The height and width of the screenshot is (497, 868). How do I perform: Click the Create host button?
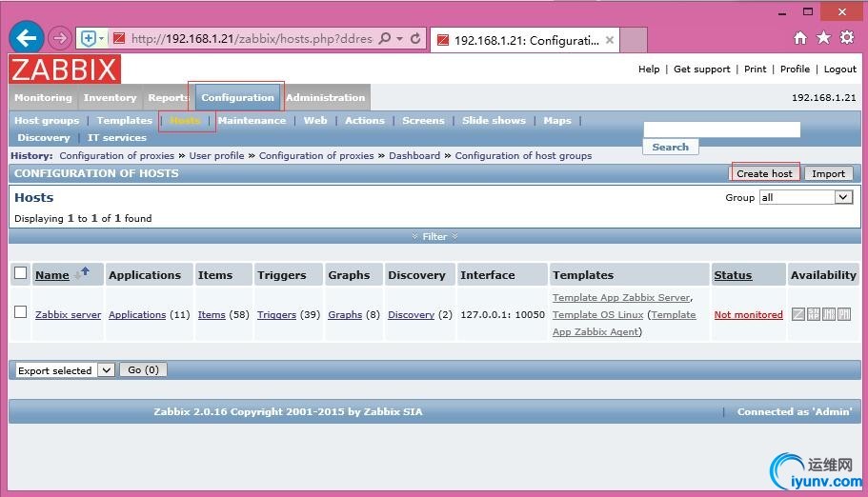(x=764, y=173)
